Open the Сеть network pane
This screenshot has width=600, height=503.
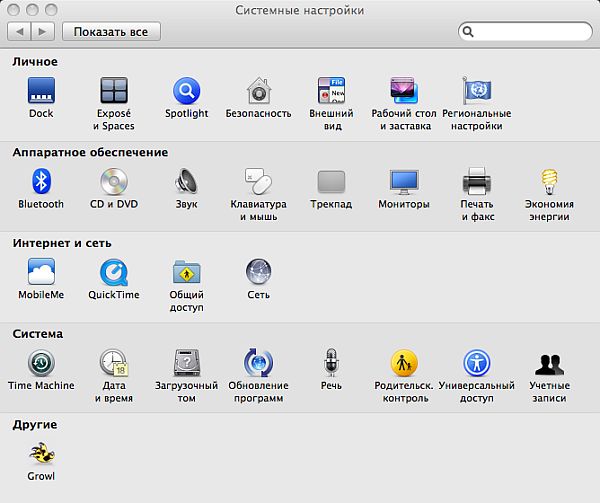(x=259, y=272)
